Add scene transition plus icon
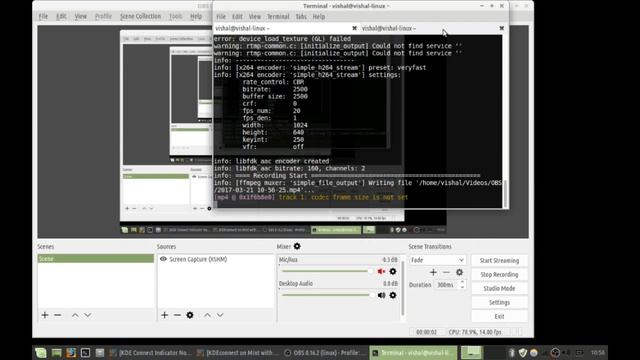 click(433, 272)
